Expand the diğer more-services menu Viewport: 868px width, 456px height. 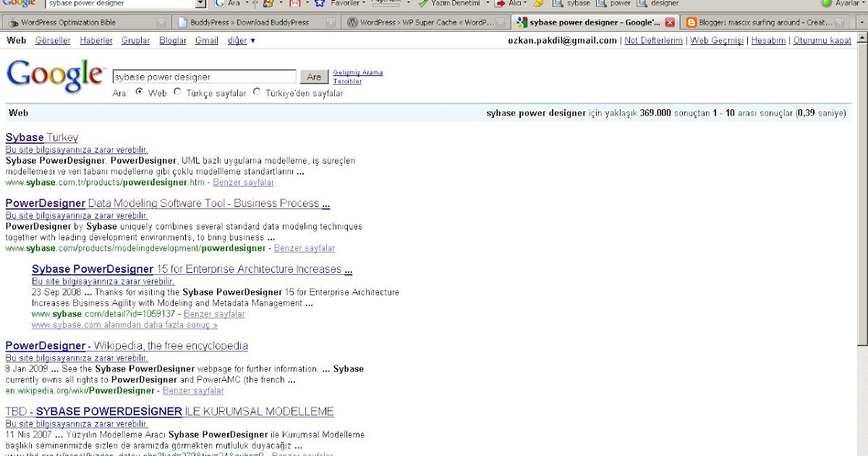tap(242, 41)
